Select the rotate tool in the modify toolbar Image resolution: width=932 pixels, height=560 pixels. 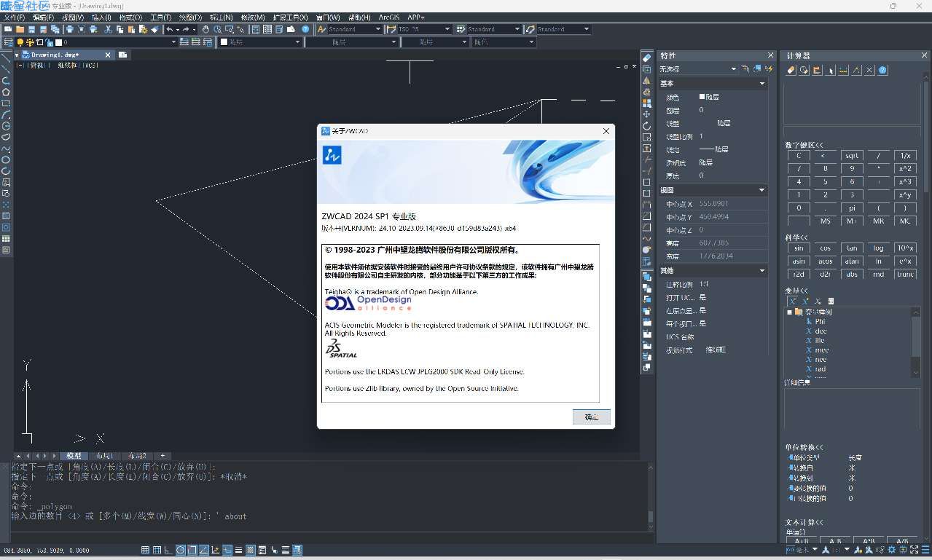click(x=646, y=126)
